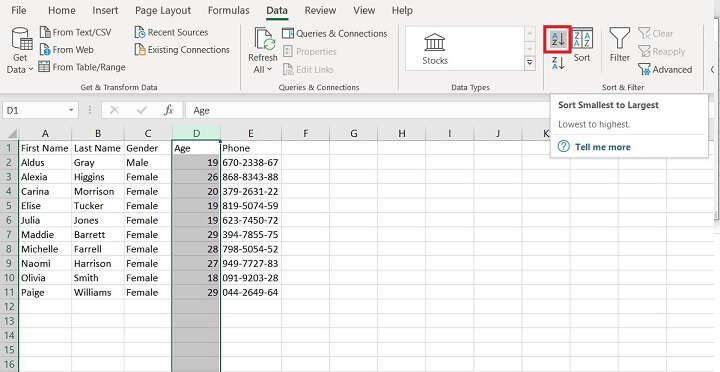Click the Name Box showing D1
The image size is (720, 372).
coord(34,110)
